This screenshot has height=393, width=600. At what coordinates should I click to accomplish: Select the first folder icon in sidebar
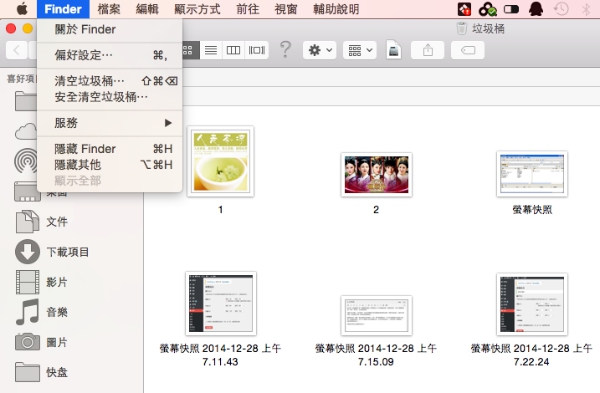coord(26,101)
